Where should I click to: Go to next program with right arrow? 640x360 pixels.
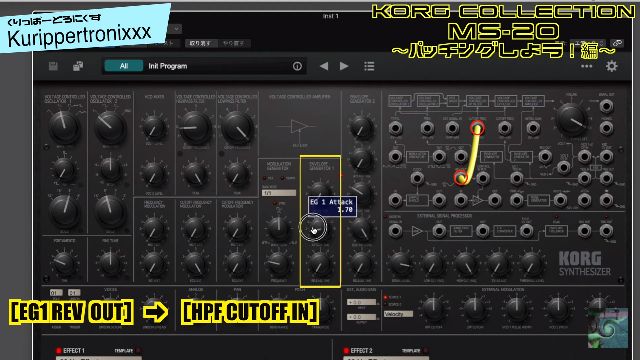click(x=344, y=66)
